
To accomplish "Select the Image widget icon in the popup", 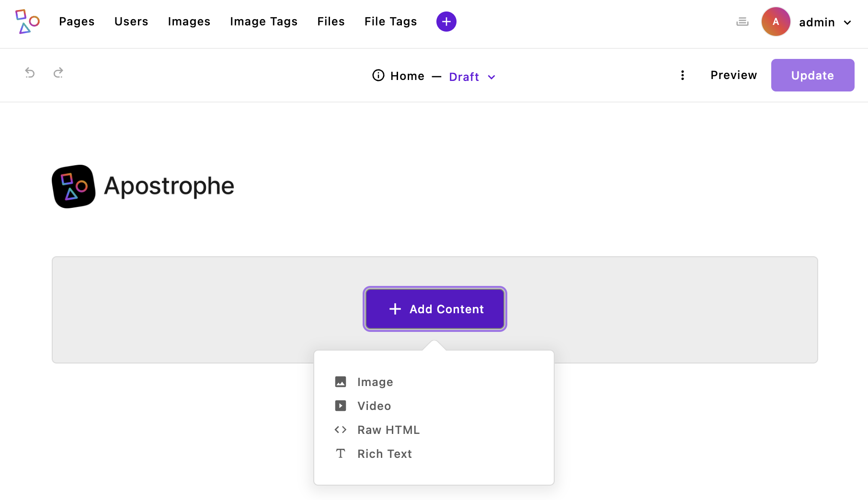I will click(x=341, y=382).
